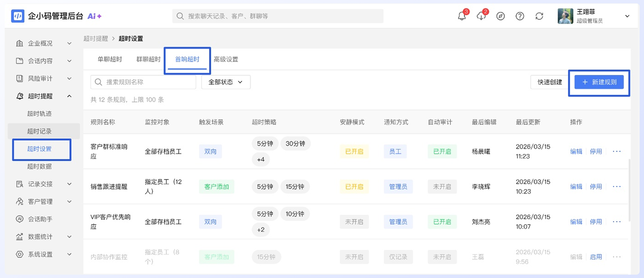Click the 会话内容 folder icon
This screenshot has width=644, height=278.
(19, 61)
